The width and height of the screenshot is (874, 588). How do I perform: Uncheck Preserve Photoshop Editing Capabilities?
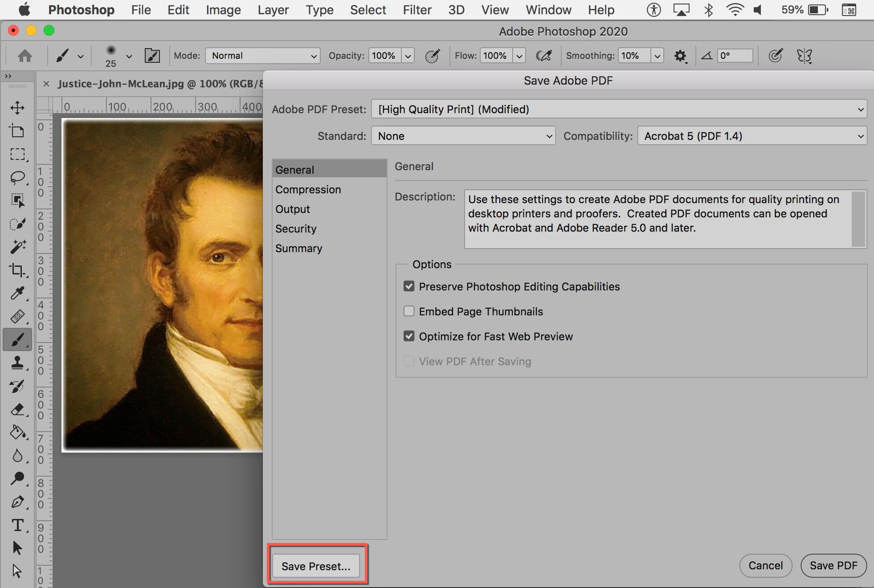[x=409, y=286]
